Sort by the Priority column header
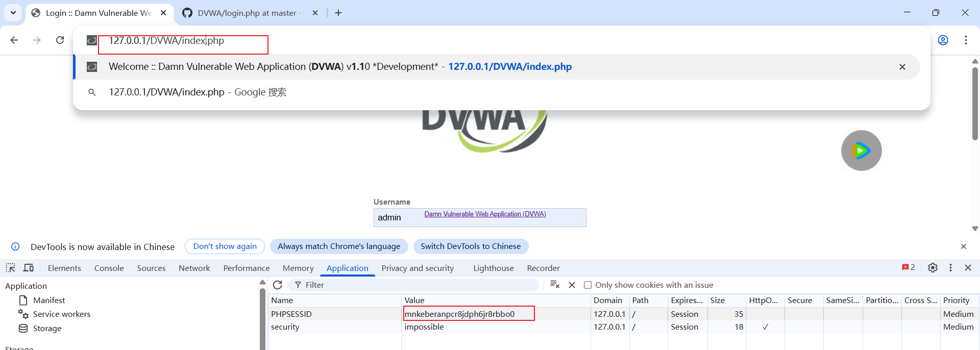The image size is (980, 350). pyautogui.click(x=959, y=301)
